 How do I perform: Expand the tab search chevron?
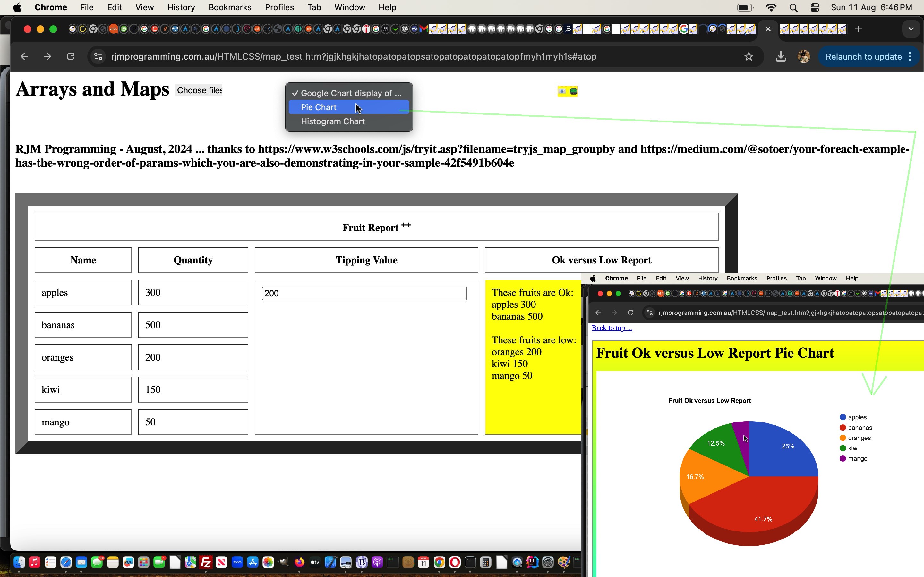click(911, 29)
